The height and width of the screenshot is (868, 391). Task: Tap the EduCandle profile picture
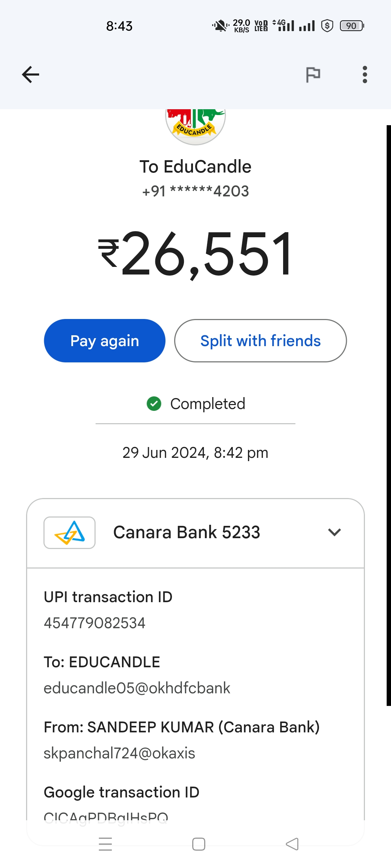point(195,125)
